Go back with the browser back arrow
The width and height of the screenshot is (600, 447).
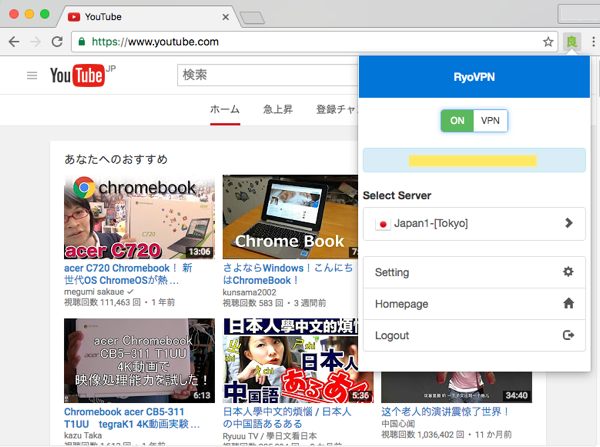coord(14,41)
